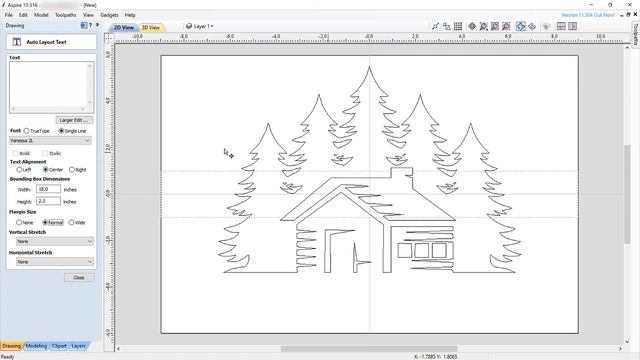Switch to the Layers bottom tab

[78, 346]
